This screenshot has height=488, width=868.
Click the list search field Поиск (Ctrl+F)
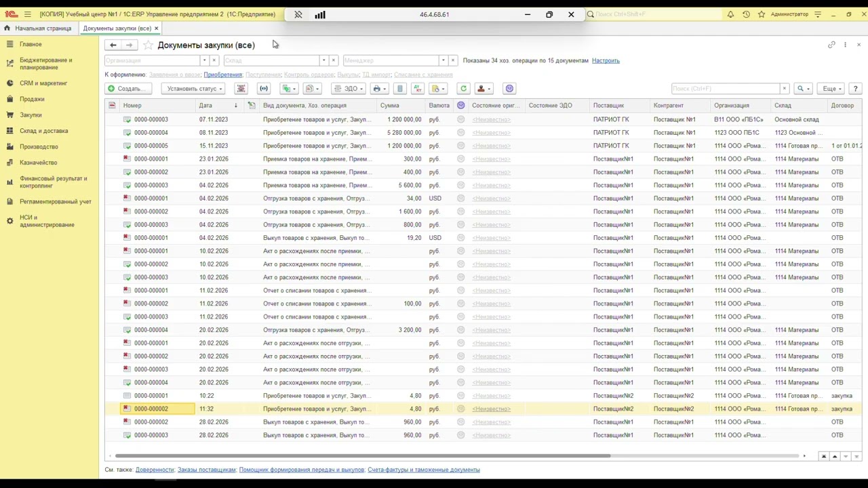726,89
